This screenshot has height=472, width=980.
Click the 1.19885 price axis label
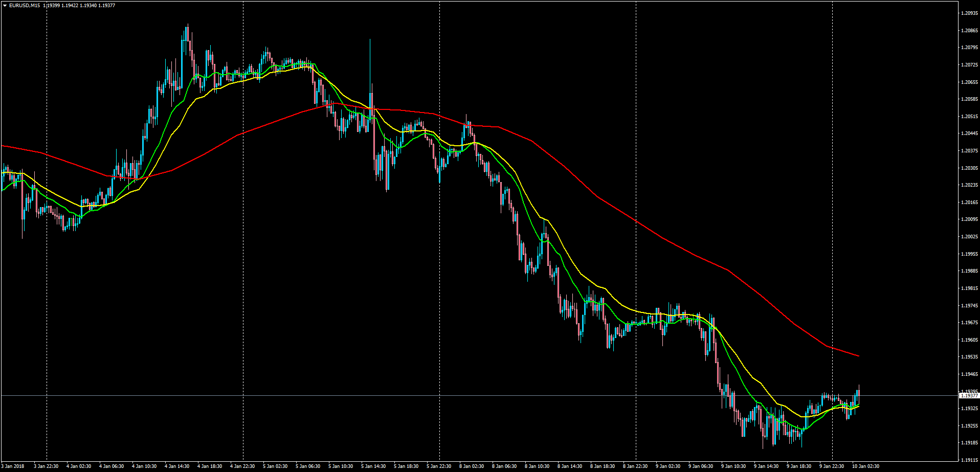[970, 271]
